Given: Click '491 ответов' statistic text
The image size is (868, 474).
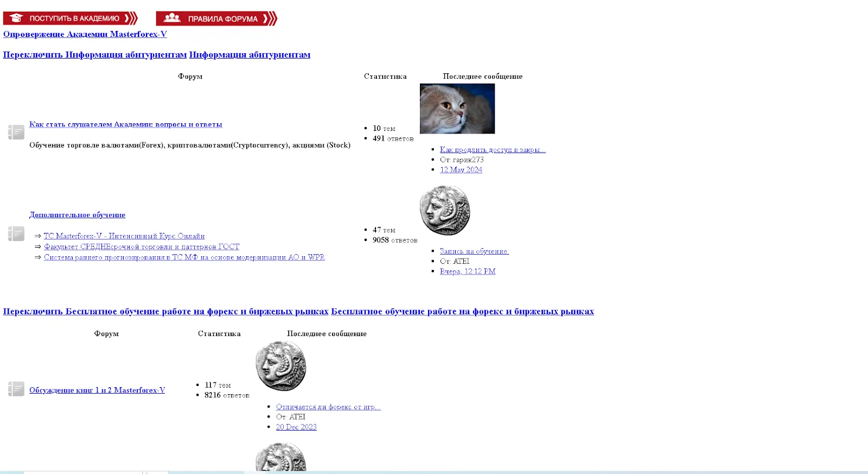Looking at the screenshot, I should (393, 138).
